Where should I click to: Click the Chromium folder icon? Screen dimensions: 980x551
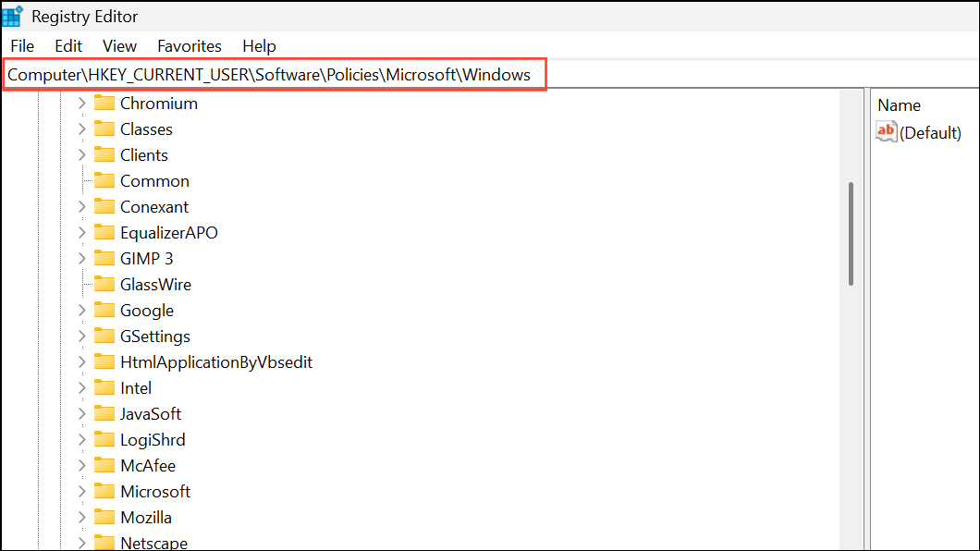click(104, 103)
